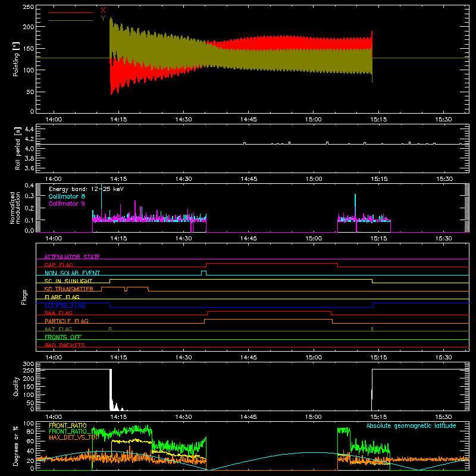Image resolution: width=476 pixels, height=476 pixels.
Task: Click the 'Collimator 9' legend label
Action: (67, 203)
